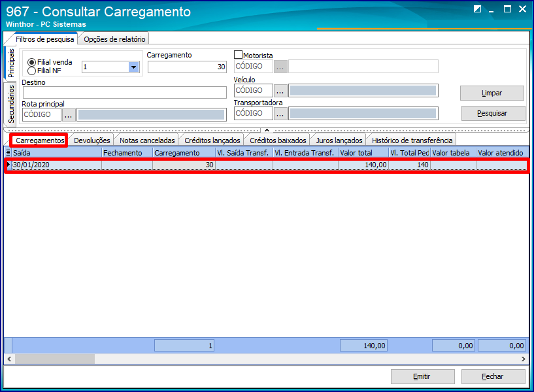
Task: Click the horizontal scrollbar thumb of the grid
Action: point(55,359)
